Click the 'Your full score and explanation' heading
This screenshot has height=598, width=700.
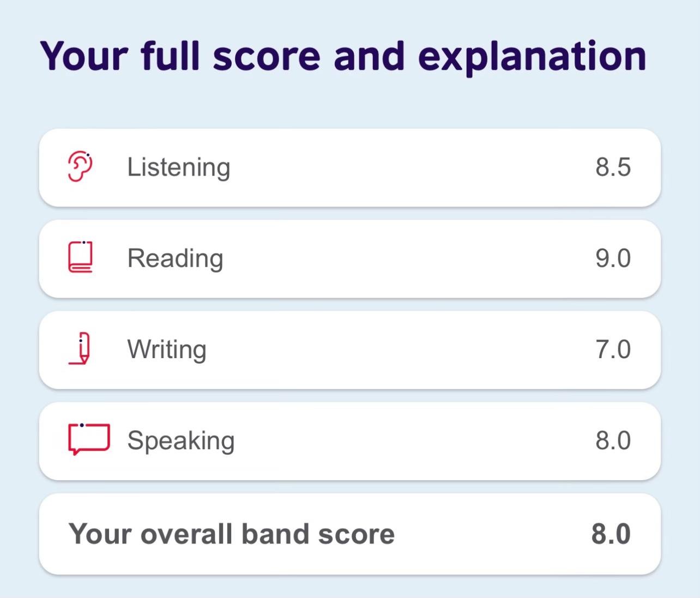coord(343,56)
